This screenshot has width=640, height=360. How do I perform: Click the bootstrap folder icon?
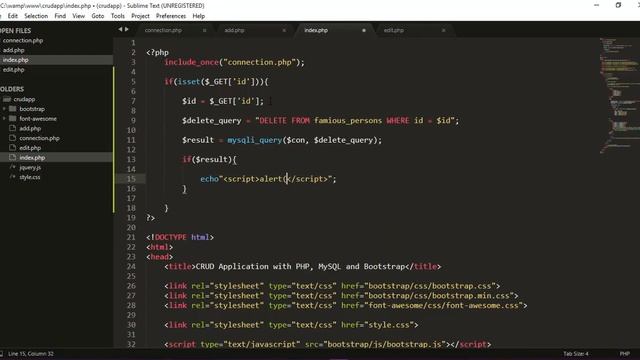pyautogui.click(x=13, y=109)
